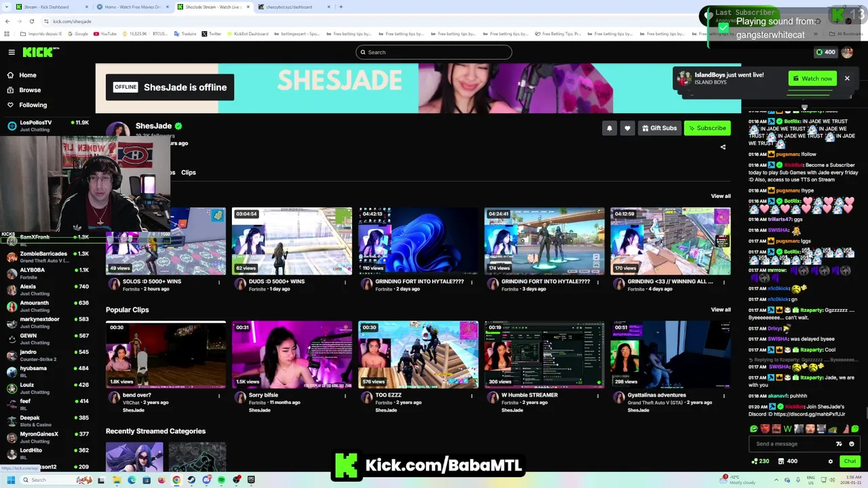Click Watch now for IslandBoys
Screen dimensions: 868x488
click(x=812, y=79)
